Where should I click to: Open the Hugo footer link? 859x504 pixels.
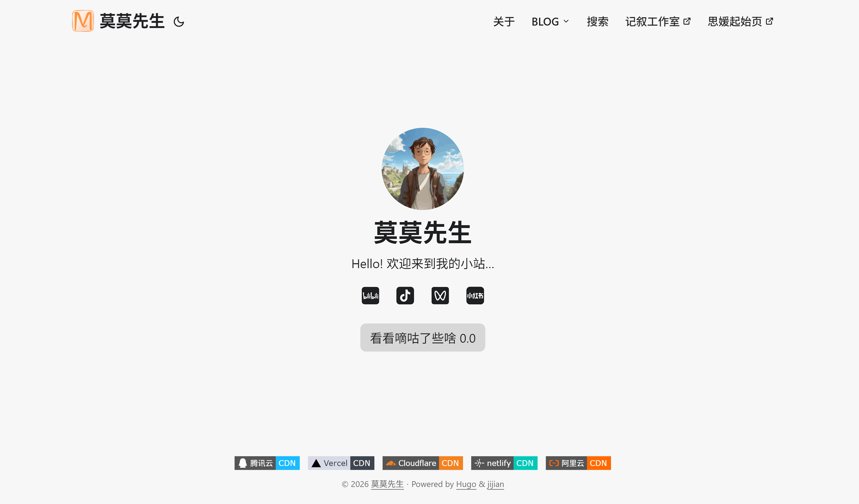point(466,484)
